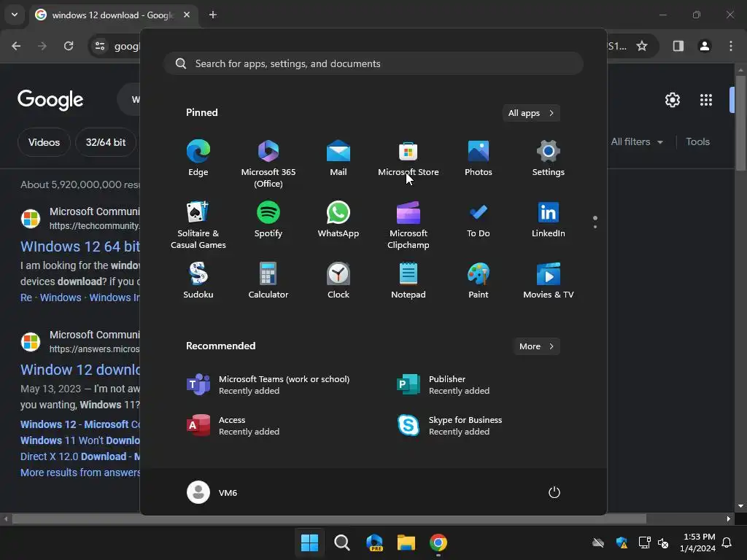Open the network display tray icon

click(645, 542)
